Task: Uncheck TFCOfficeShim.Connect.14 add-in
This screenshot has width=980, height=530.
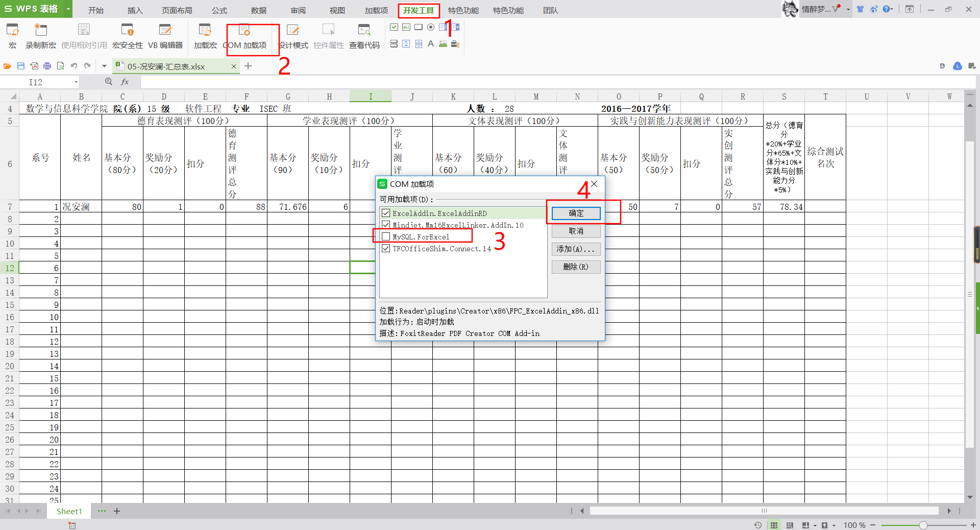Action: [x=386, y=249]
